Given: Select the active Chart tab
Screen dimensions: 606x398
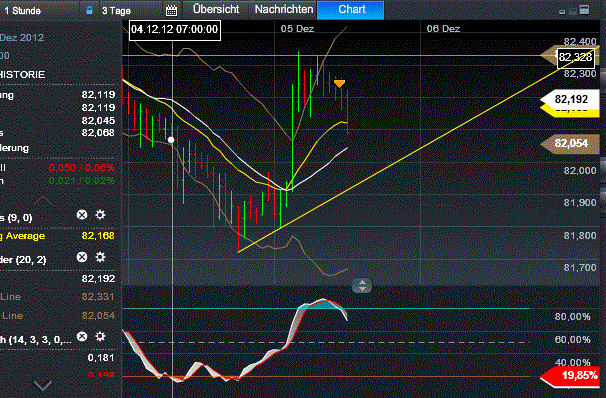Looking at the screenshot, I should coord(351,10).
